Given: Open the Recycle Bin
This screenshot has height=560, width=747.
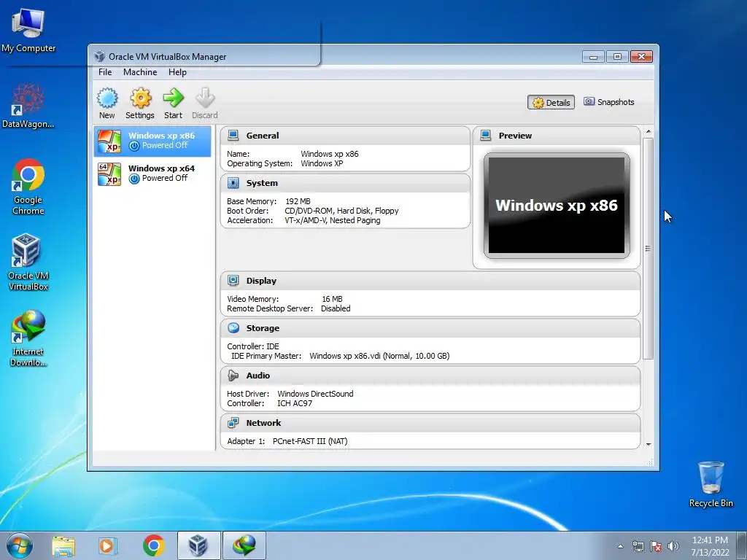Looking at the screenshot, I should (711, 484).
